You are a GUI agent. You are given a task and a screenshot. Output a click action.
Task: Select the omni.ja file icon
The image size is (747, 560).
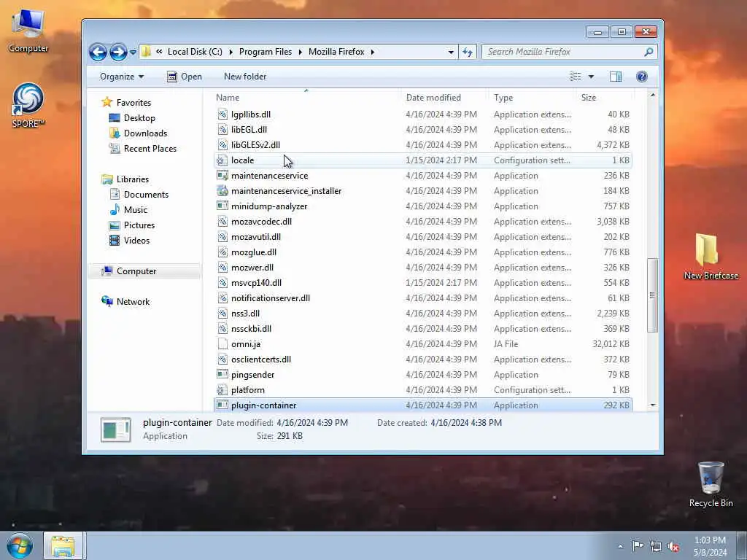(222, 344)
